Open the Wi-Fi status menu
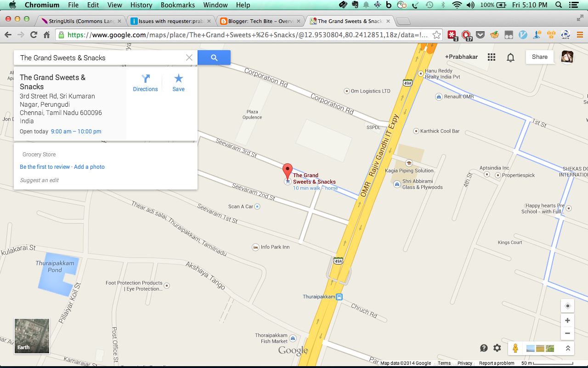588x368 pixels. pyautogui.click(x=457, y=5)
